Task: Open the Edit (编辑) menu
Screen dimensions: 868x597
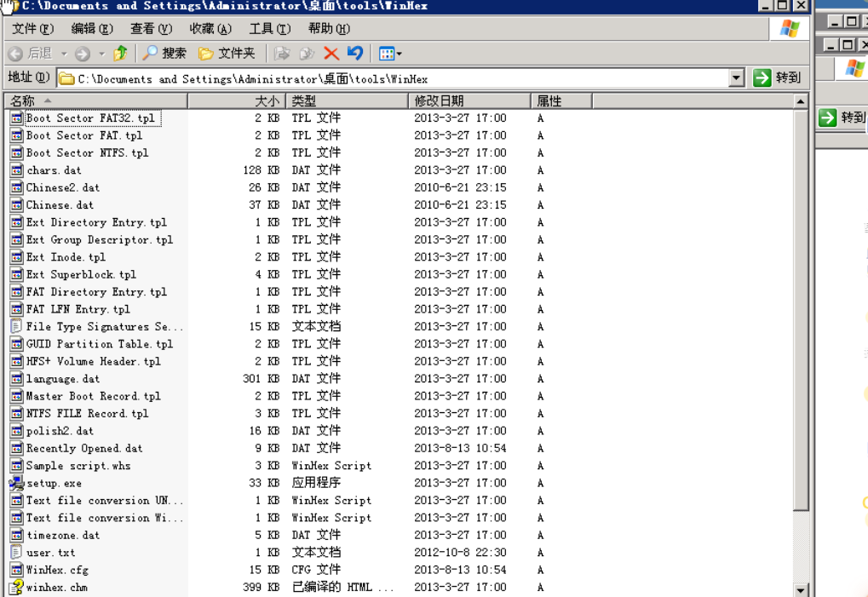Action: [x=92, y=28]
